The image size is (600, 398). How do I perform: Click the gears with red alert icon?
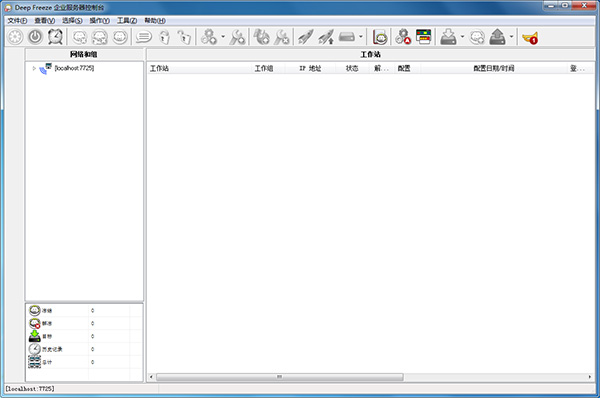[403, 37]
